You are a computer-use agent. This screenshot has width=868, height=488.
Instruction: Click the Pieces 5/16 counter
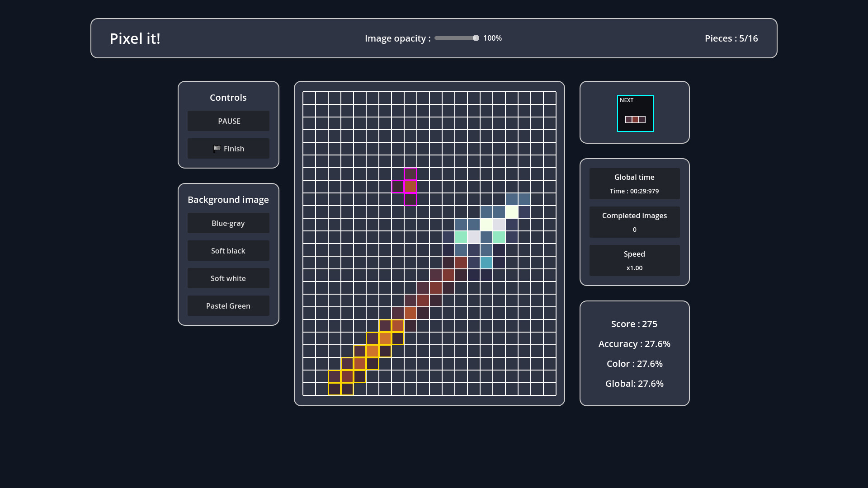click(731, 38)
